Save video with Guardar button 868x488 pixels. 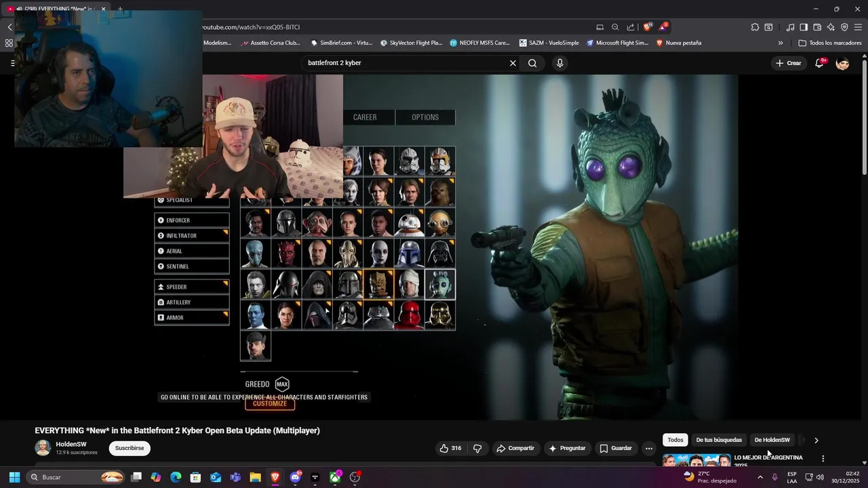tap(615, 448)
